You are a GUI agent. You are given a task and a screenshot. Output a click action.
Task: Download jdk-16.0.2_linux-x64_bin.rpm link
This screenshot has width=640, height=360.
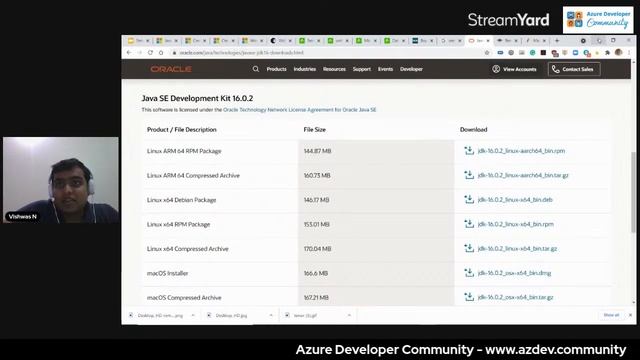[x=516, y=224]
